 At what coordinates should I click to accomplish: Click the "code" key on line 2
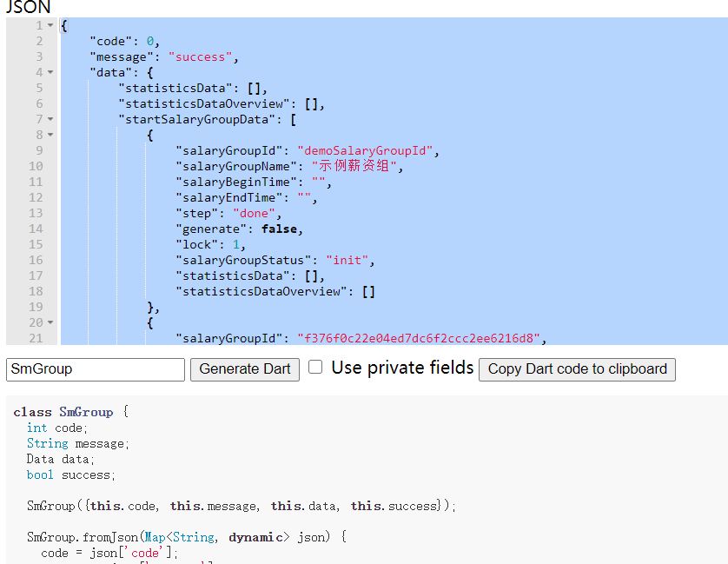[111, 41]
